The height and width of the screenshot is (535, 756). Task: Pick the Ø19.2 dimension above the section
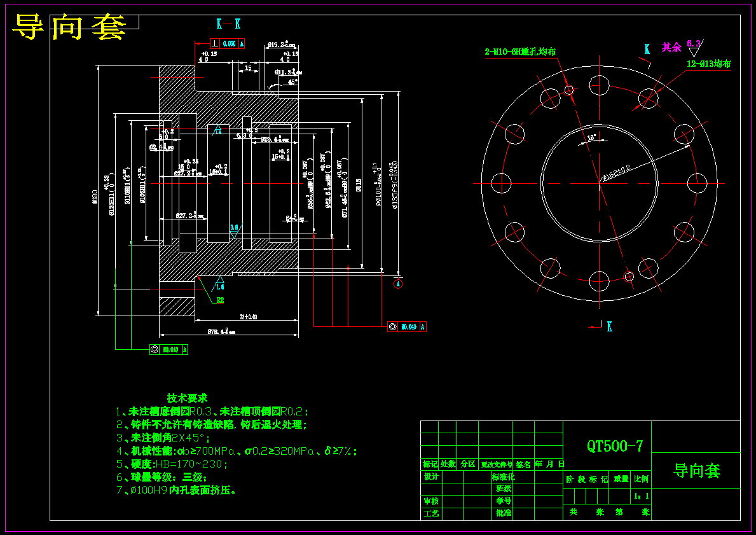pos(281,45)
